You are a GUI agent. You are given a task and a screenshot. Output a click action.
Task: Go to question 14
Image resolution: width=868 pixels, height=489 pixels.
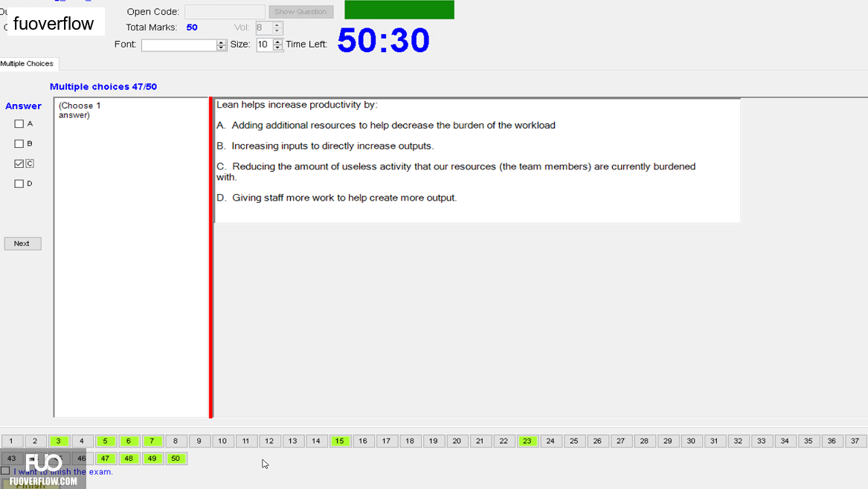pyautogui.click(x=316, y=441)
